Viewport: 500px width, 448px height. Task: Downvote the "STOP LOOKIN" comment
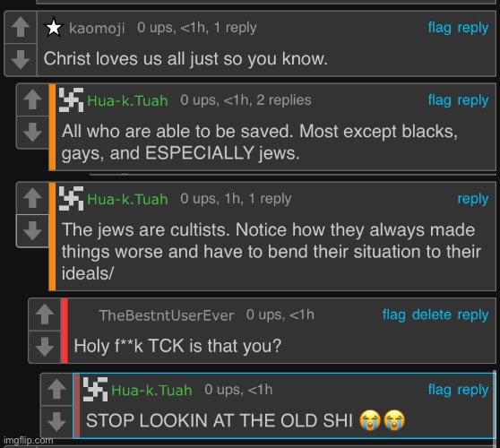(x=56, y=421)
